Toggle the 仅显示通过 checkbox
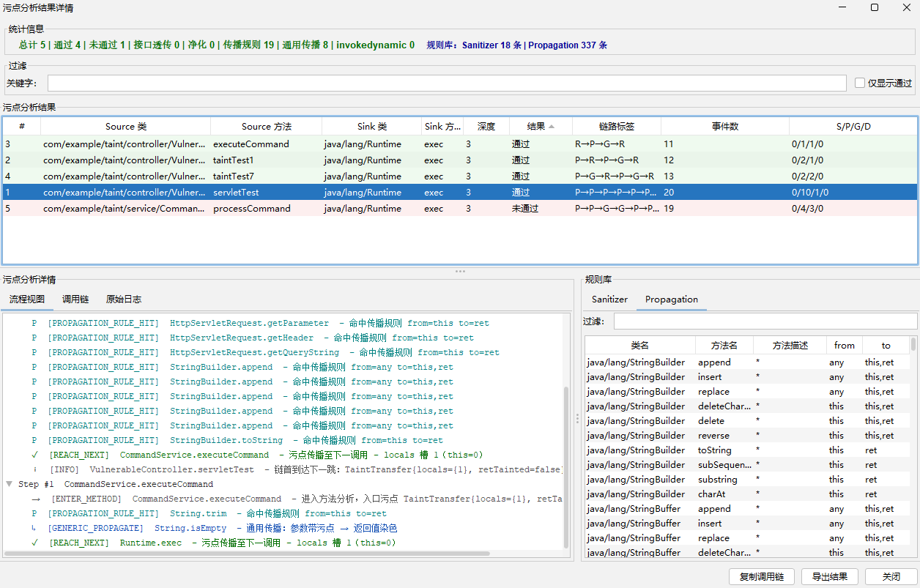 pyautogui.click(x=860, y=83)
